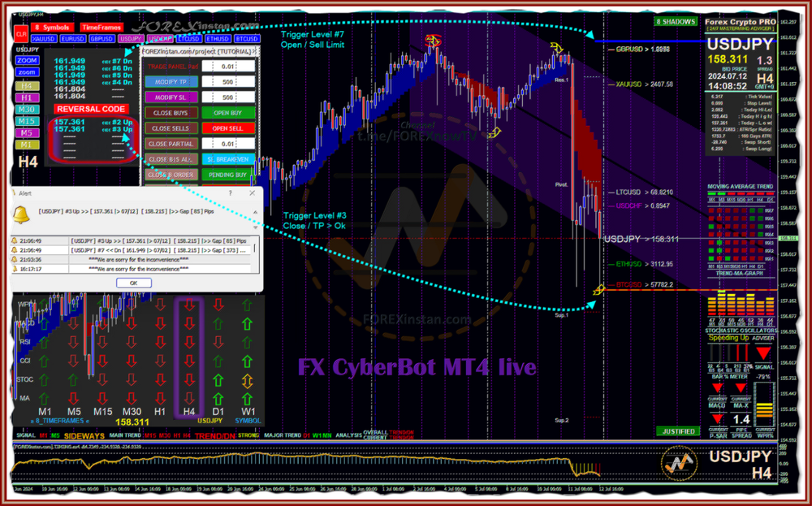Toggle the JUSTIFIED green button

coord(678,431)
